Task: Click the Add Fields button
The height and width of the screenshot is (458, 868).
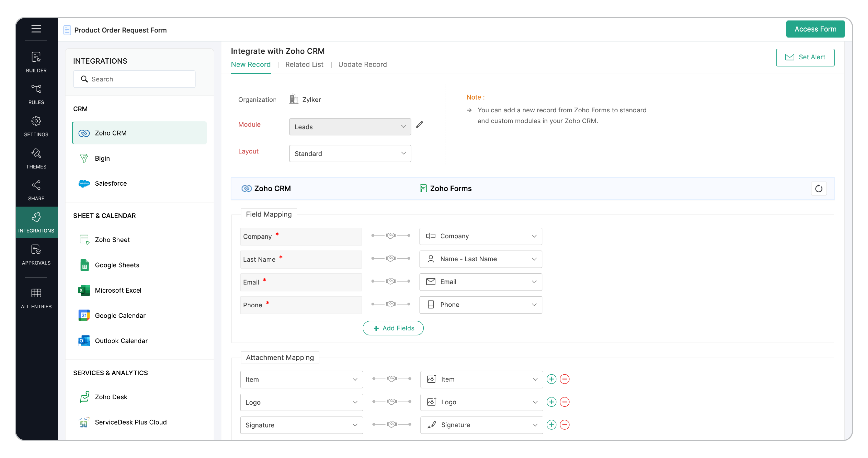Action: 393,328
